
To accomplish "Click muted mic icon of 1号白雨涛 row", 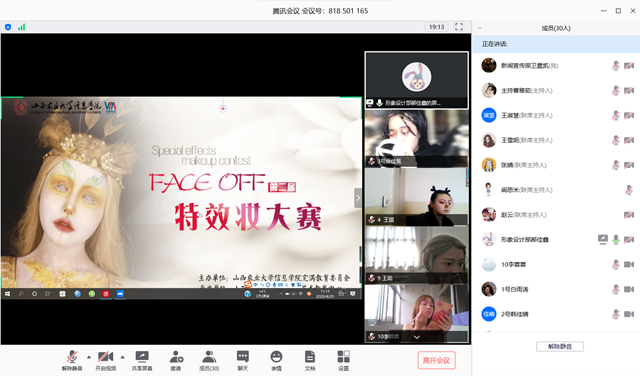I will 616,289.
